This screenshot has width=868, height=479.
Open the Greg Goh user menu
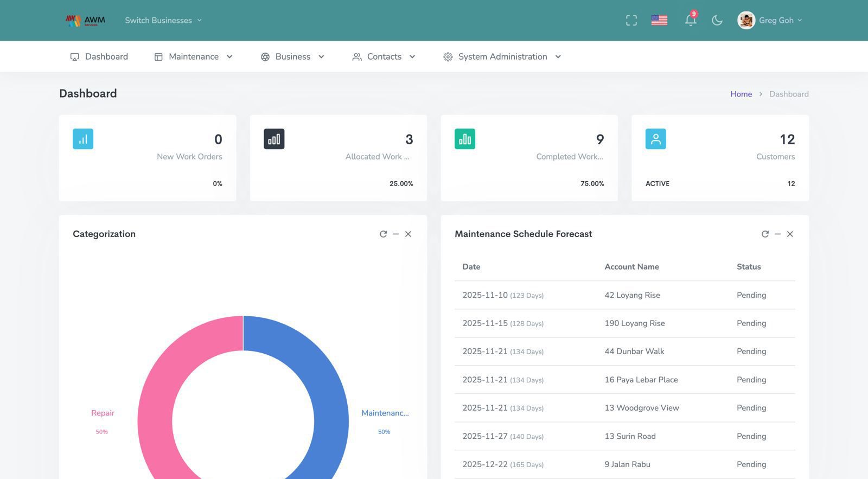point(769,21)
